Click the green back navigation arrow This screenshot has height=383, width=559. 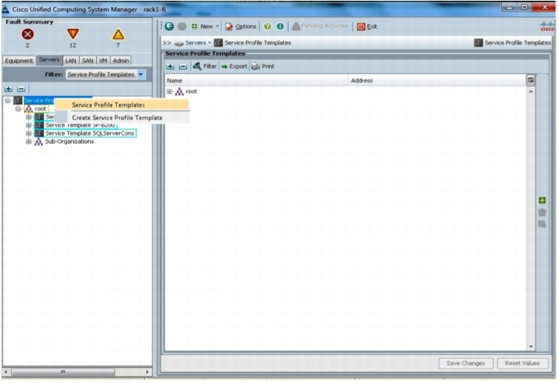click(x=170, y=26)
